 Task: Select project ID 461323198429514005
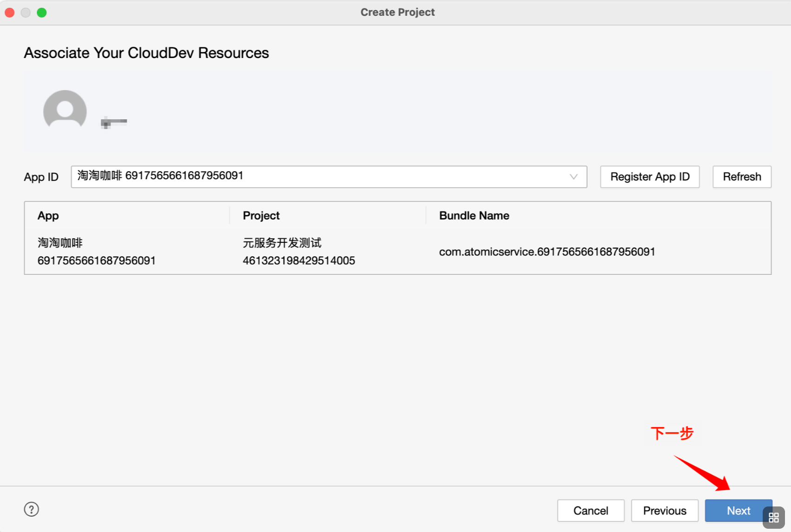pyautogui.click(x=299, y=260)
